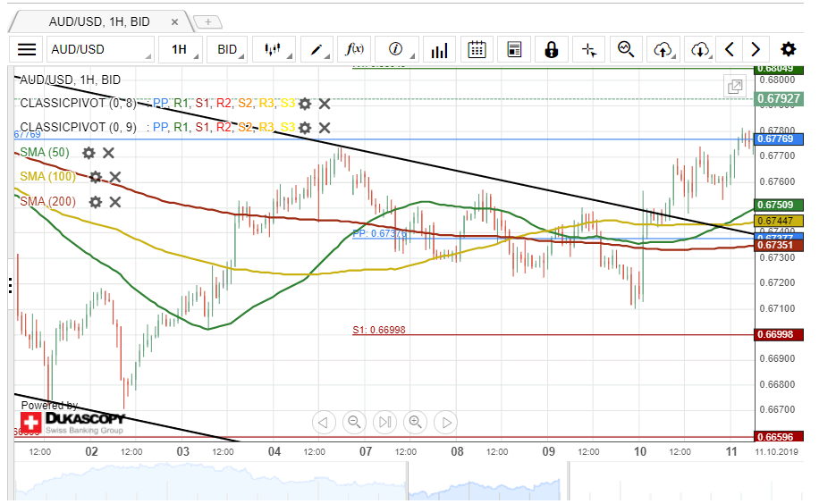
Task: Open the f(x) indicators menu
Action: point(356,50)
